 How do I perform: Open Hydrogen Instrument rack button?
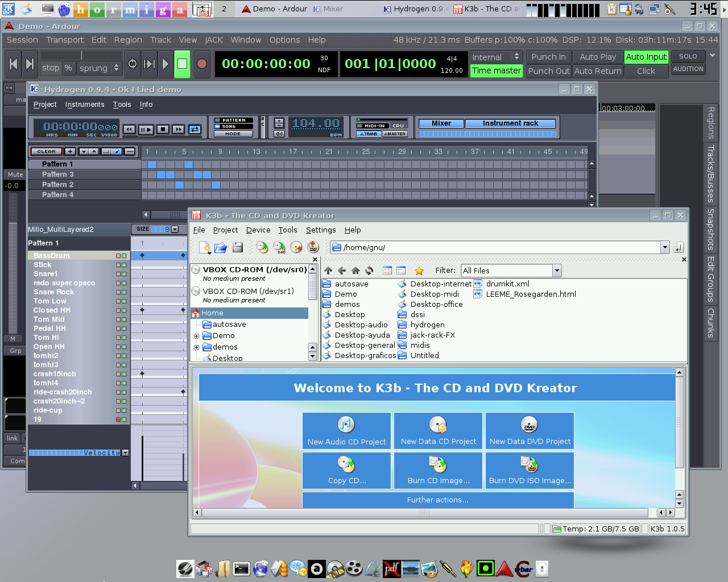[510, 123]
